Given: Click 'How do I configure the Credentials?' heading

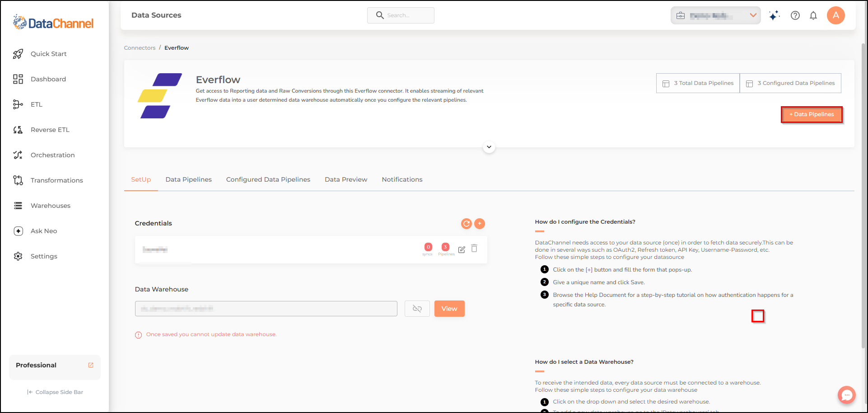Looking at the screenshot, I should point(585,222).
